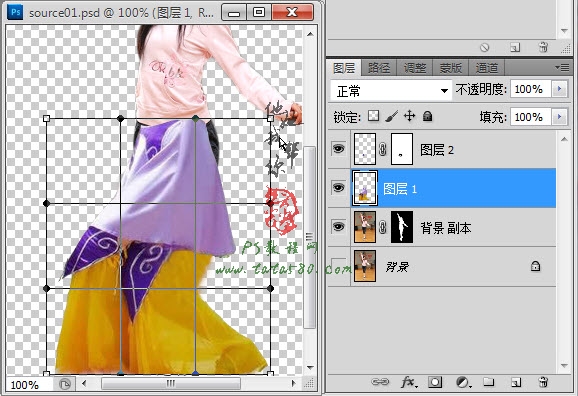The image size is (578, 396).
Task: Click the horizontal scrollbar right arrow
Action: click(x=293, y=383)
